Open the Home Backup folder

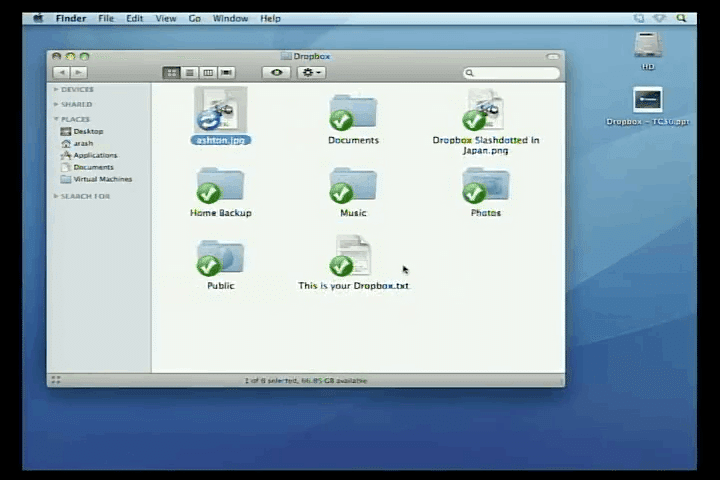click(220, 185)
